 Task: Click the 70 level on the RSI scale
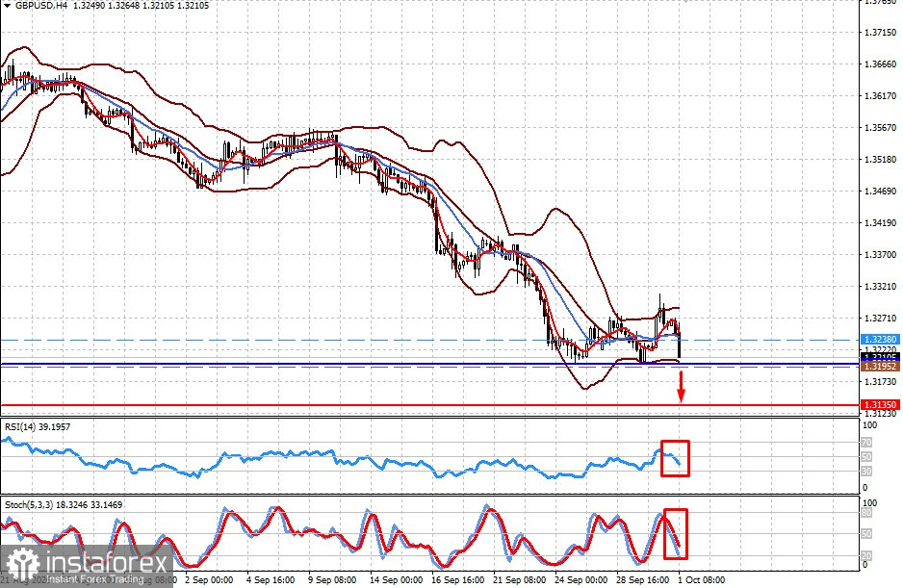[866, 443]
